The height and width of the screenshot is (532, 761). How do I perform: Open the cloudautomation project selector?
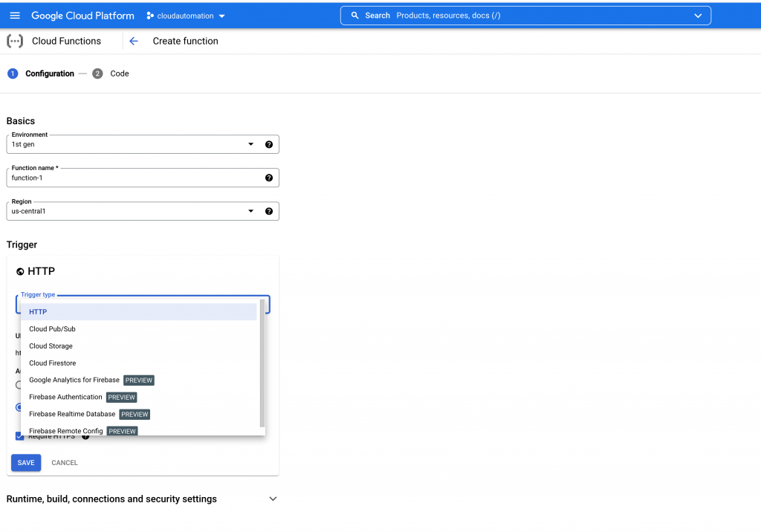[x=186, y=16]
